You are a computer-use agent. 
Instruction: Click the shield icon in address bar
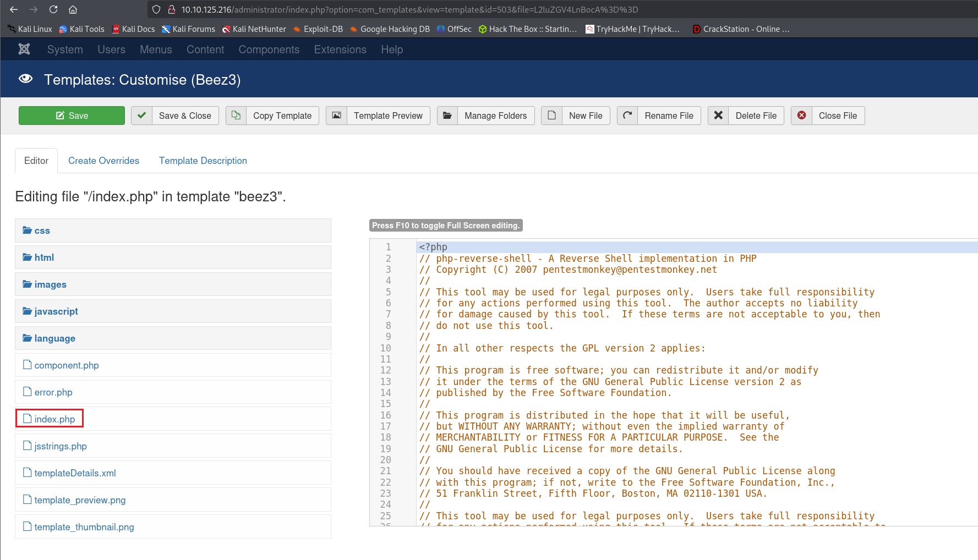pos(156,9)
